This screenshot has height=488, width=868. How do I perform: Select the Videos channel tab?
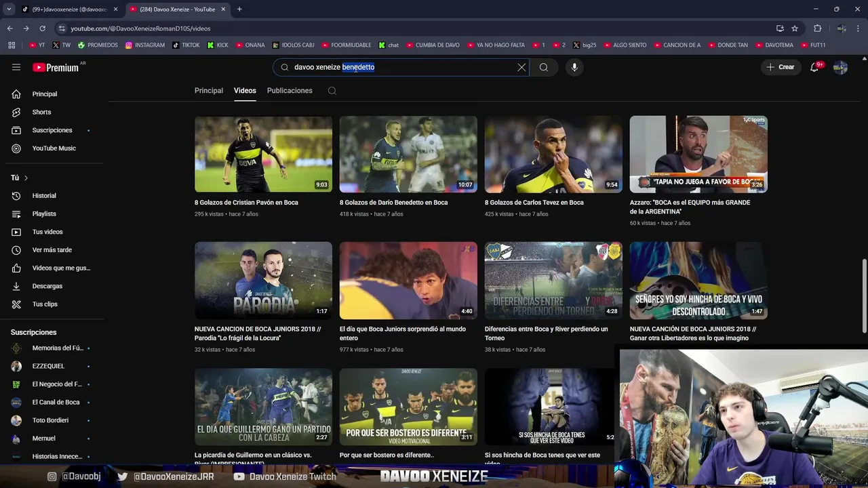[245, 90]
